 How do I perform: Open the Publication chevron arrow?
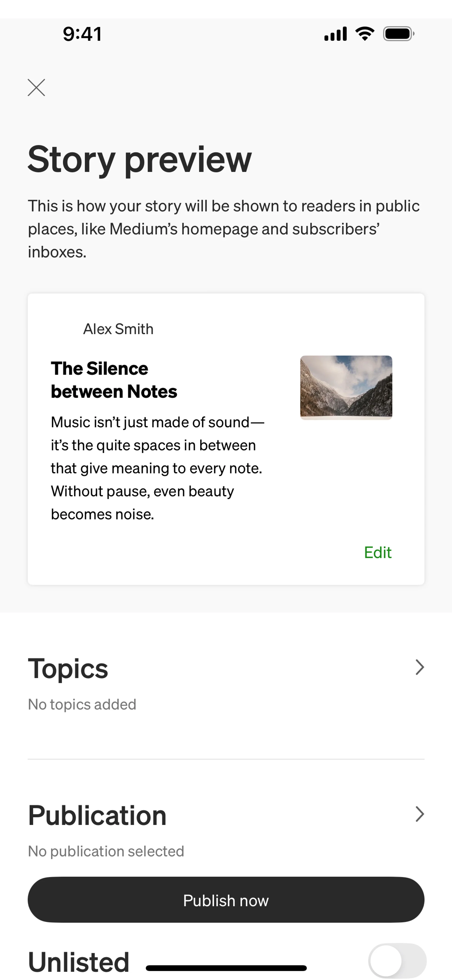(419, 814)
